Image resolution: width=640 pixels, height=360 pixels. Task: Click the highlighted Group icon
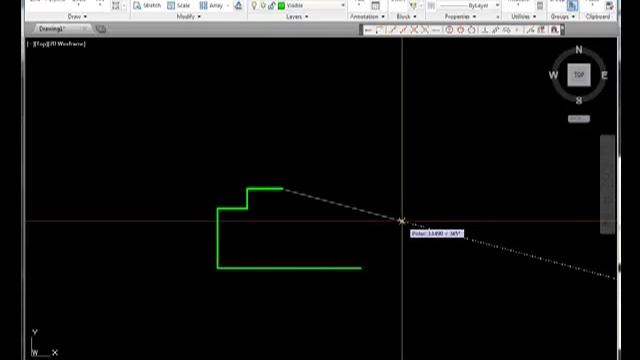click(x=572, y=5)
